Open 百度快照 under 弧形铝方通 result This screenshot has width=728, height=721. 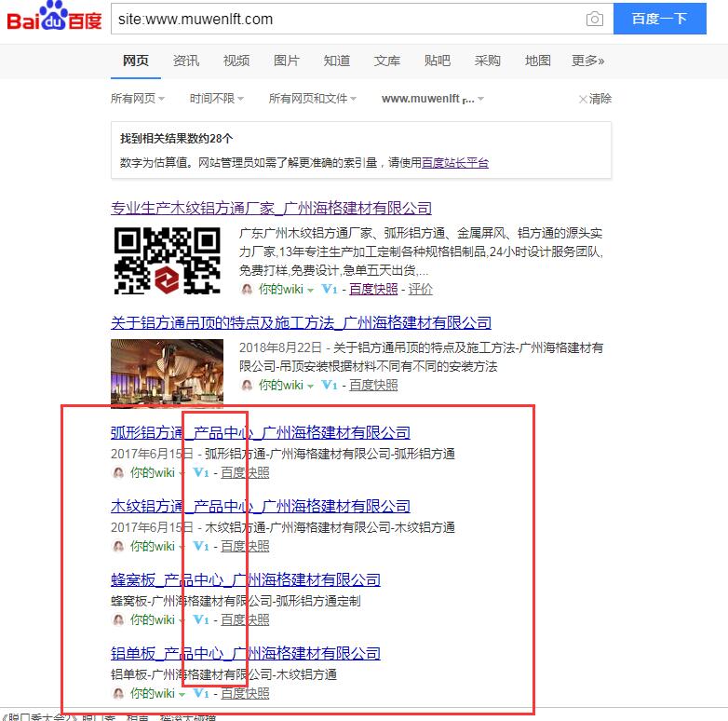pos(245,473)
